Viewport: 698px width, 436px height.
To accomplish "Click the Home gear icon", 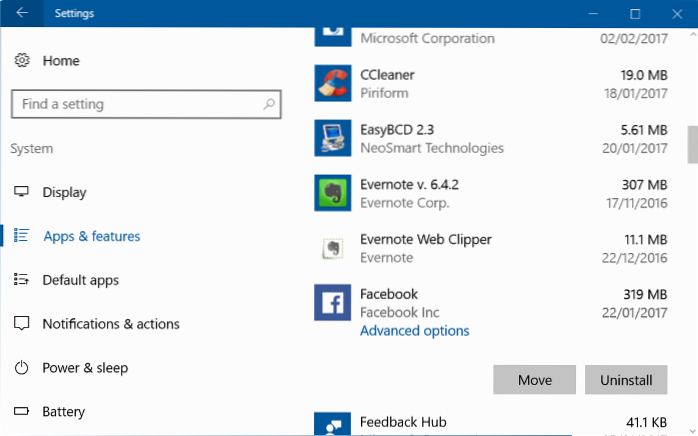I will [22, 61].
